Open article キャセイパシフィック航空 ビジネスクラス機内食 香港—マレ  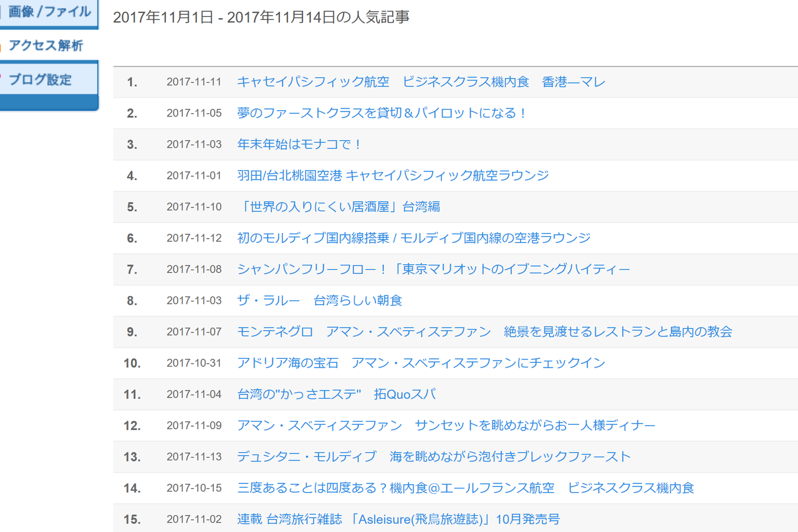pyautogui.click(x=421, y=82)
